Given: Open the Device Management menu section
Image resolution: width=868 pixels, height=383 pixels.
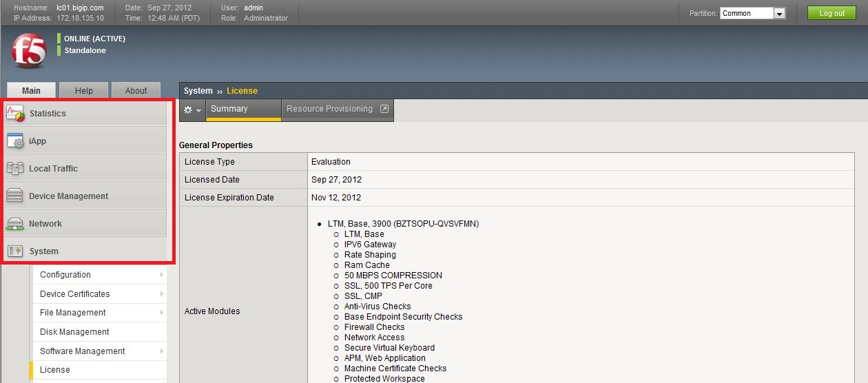Looking at the screenshot, I should click(x=86, y=196).
